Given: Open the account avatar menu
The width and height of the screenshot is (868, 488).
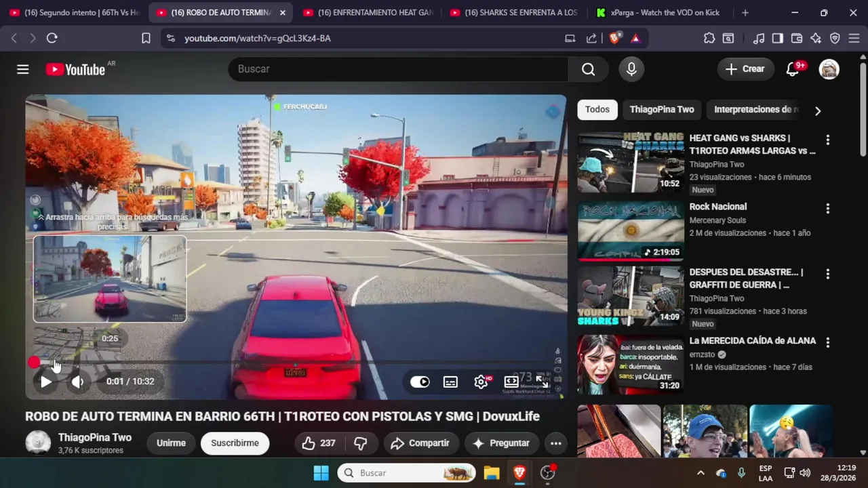Looking at the screenshot, I should (829, 69).
